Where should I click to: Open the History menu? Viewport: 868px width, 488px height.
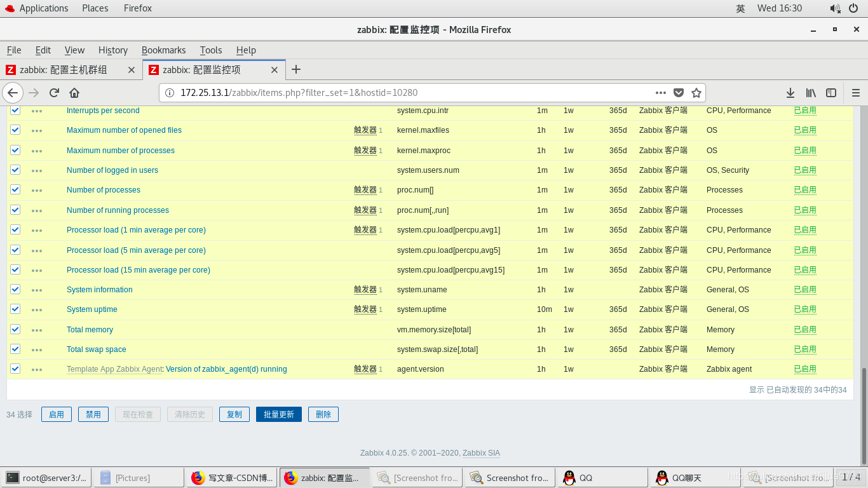(113, 50)
